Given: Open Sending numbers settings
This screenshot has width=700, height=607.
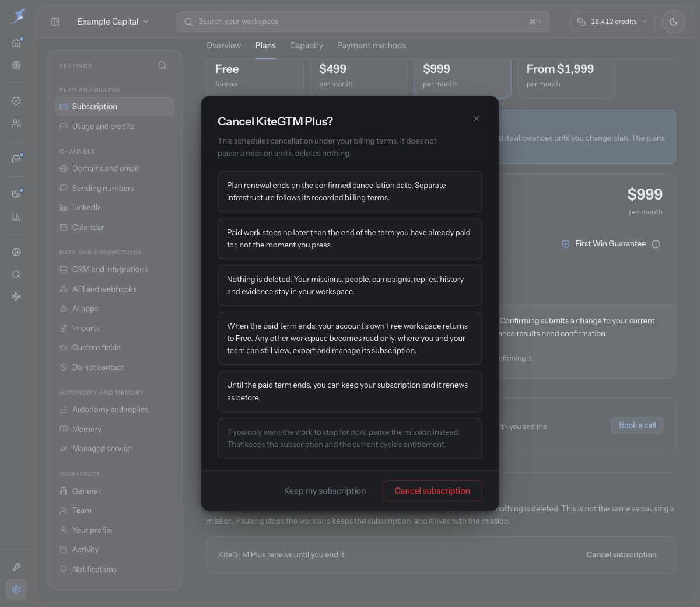Looking at the screenshot, I should click(x=115, y=188).
